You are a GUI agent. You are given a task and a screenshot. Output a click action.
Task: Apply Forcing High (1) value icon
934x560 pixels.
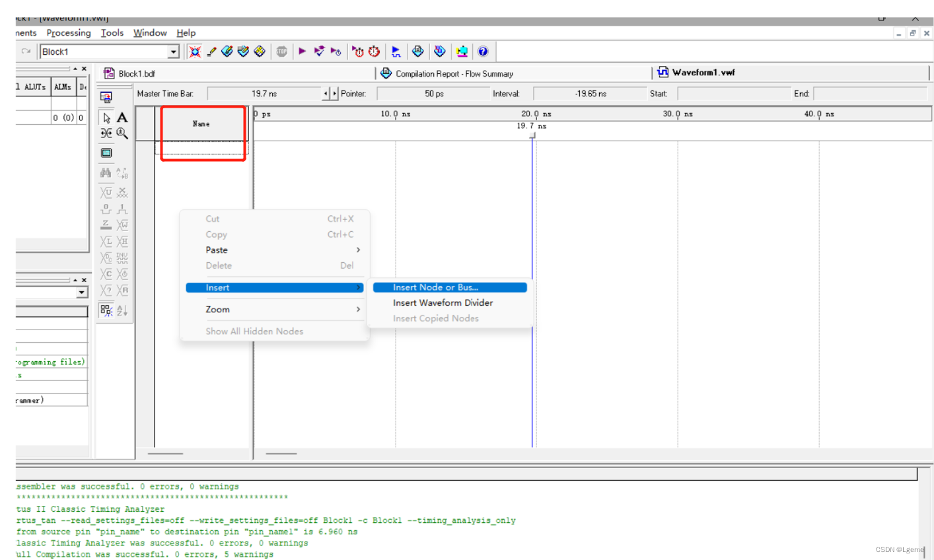(123, 209)
